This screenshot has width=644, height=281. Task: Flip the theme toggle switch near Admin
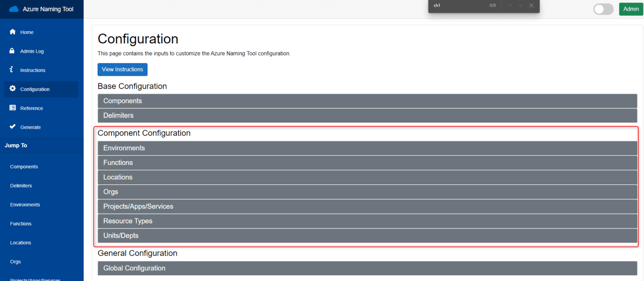603,9
